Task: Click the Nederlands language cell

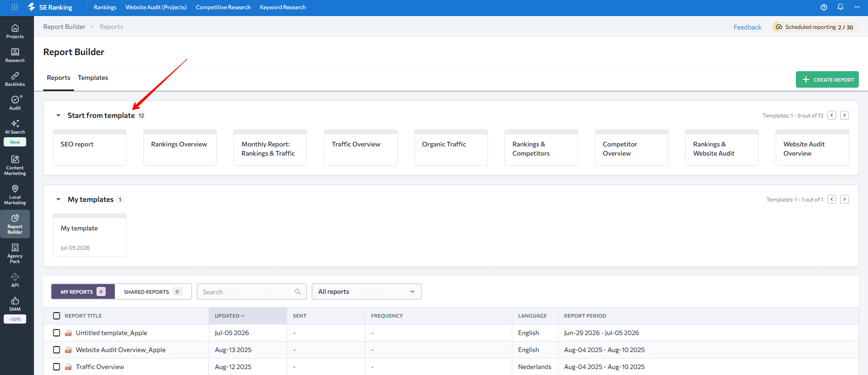Action: [535, 367]
